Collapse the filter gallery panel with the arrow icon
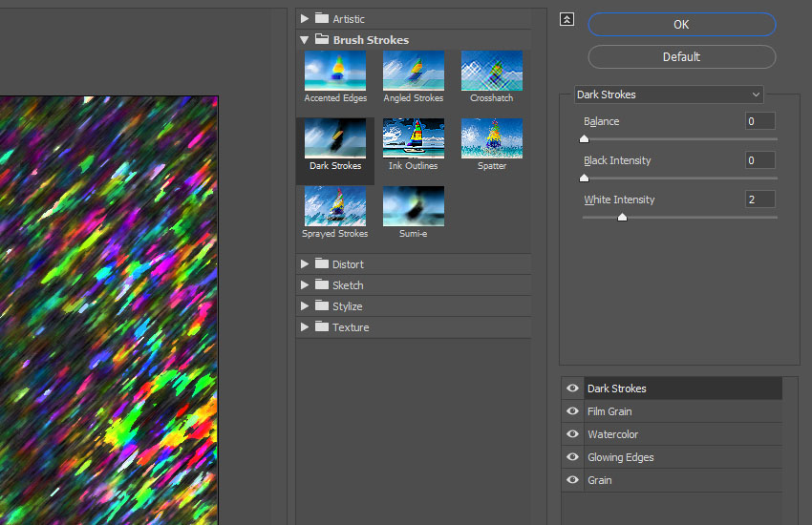The height and width of the screenshot is (525, 812). point(567,19)
